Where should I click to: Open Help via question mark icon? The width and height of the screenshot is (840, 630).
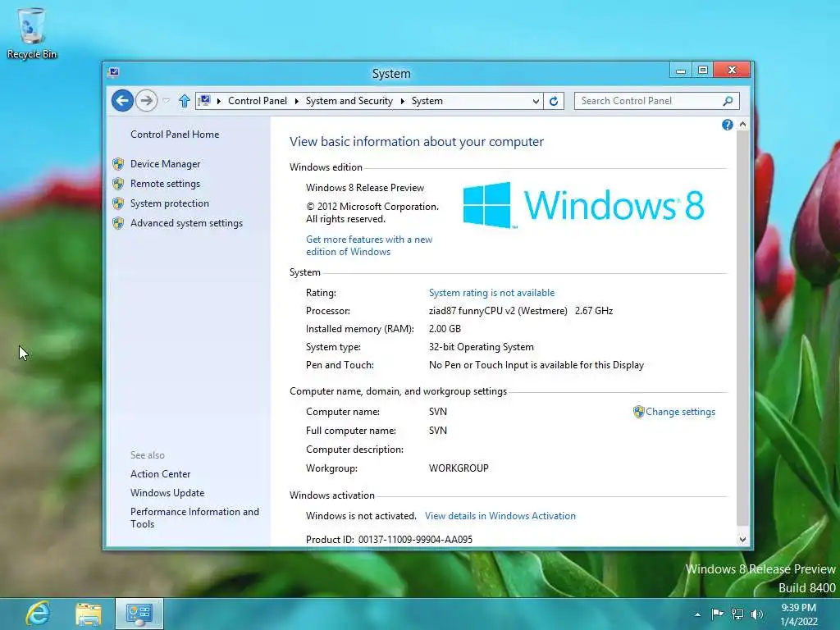[727, 125]
